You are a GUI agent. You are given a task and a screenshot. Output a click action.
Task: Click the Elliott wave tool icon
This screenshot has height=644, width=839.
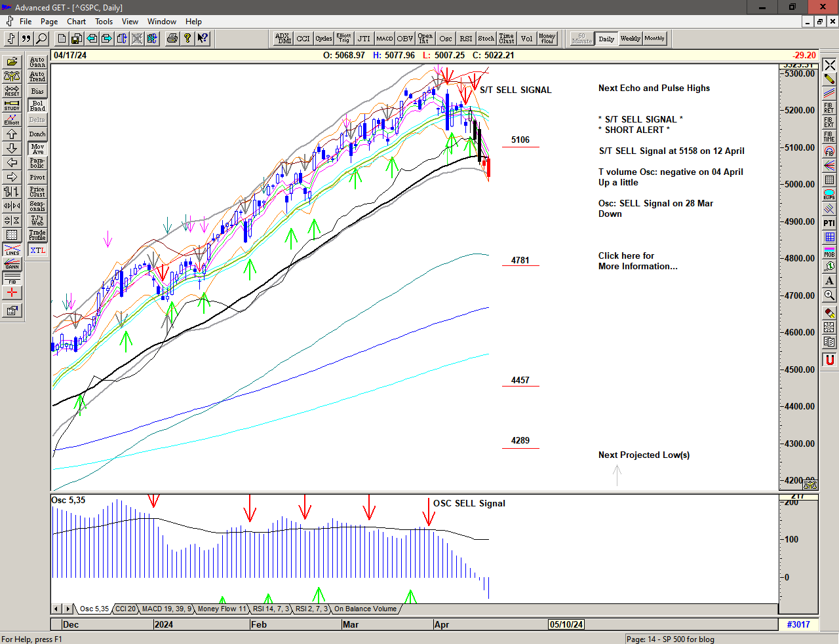point(12,119)
